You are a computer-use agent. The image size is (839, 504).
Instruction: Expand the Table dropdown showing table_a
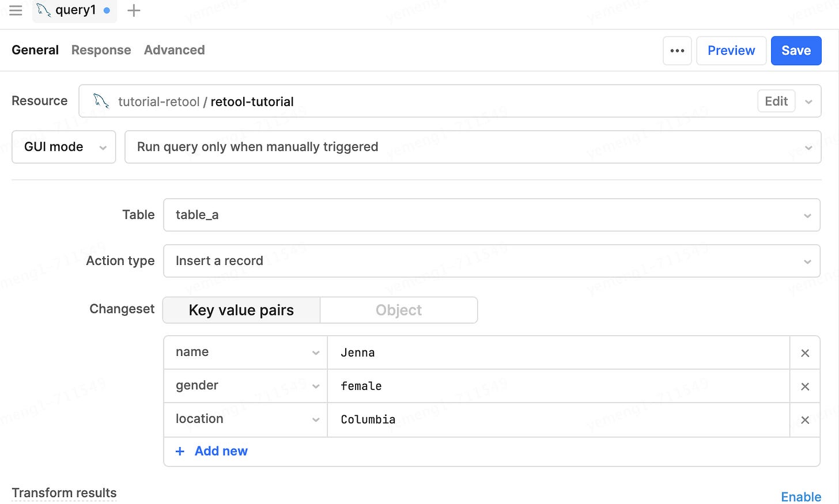(492, 215)
